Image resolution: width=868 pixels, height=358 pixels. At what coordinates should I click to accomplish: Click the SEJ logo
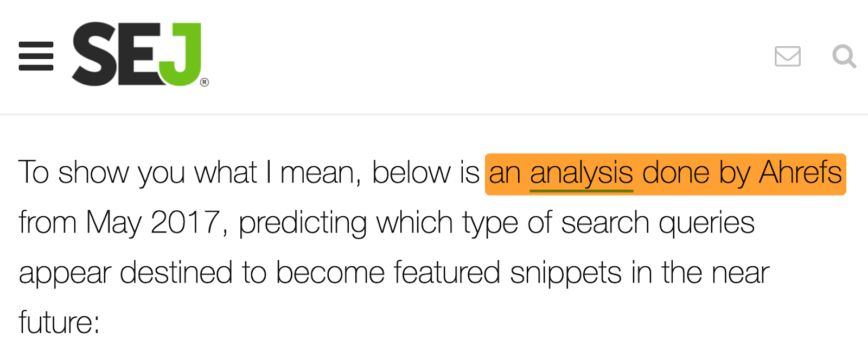140,54
